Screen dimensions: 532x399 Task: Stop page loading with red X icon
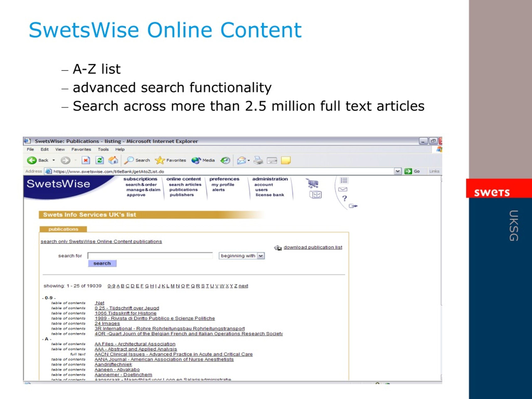86,160
